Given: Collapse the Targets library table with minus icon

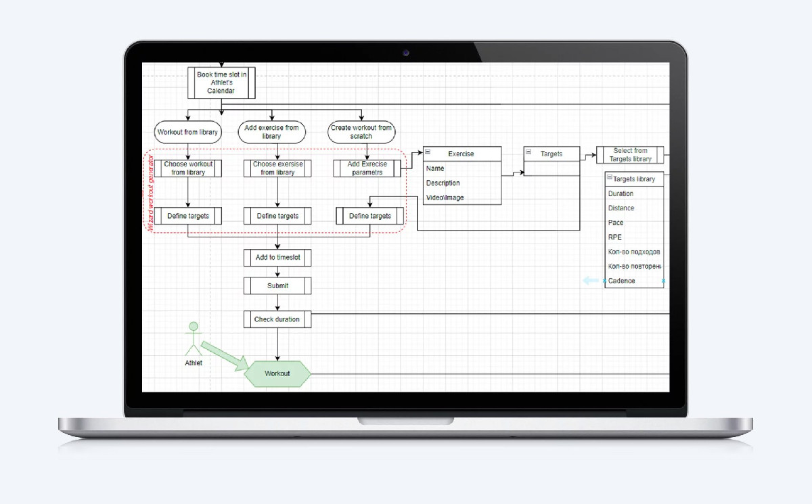Looking at the screenshot, I should (x=610, y=178).
